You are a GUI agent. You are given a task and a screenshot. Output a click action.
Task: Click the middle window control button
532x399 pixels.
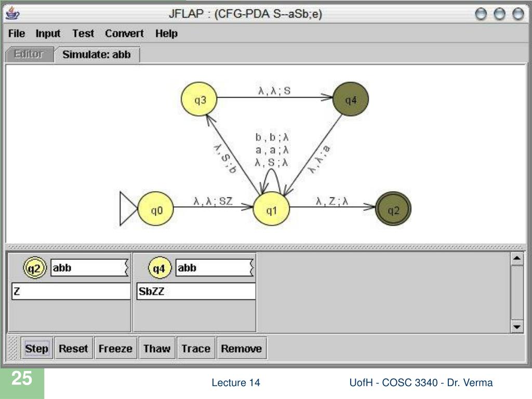(499, 14)
